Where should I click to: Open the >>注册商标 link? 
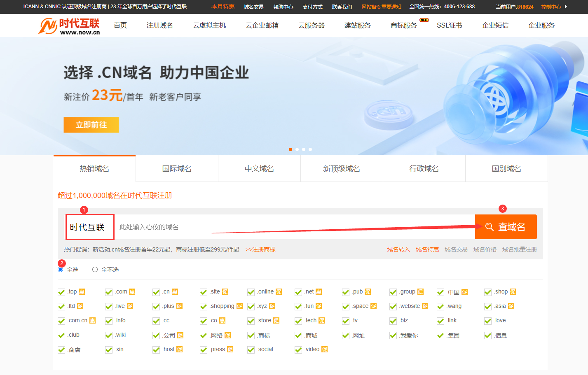point(260,249)
